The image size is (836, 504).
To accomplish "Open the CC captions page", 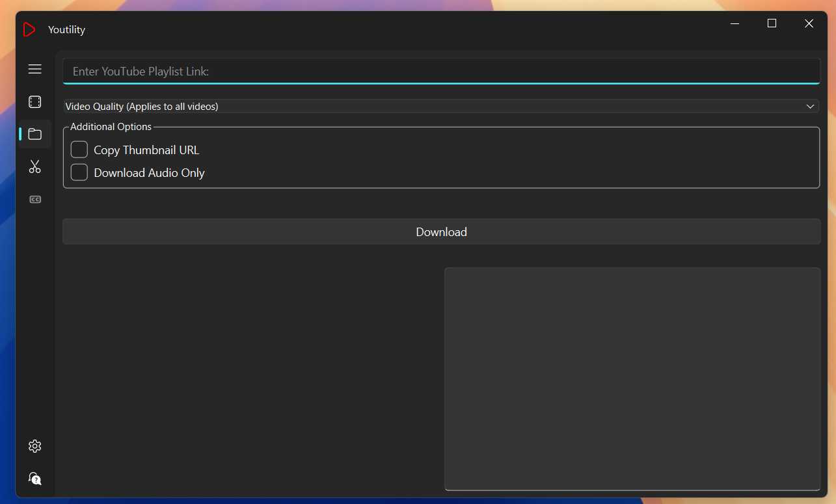I will (35, 200).
